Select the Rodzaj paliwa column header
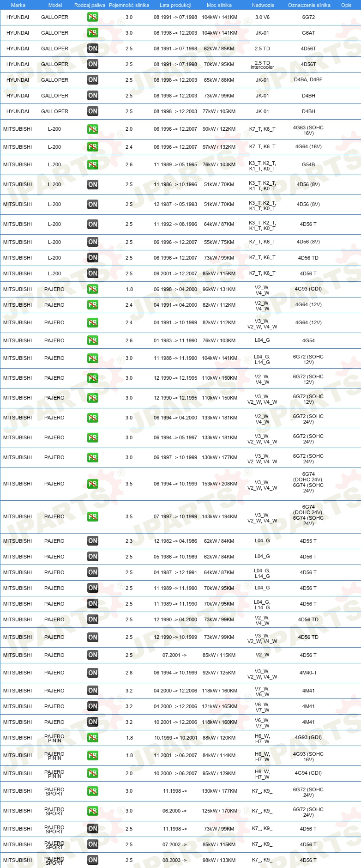 pyautogui.click(x=90, y=5)
